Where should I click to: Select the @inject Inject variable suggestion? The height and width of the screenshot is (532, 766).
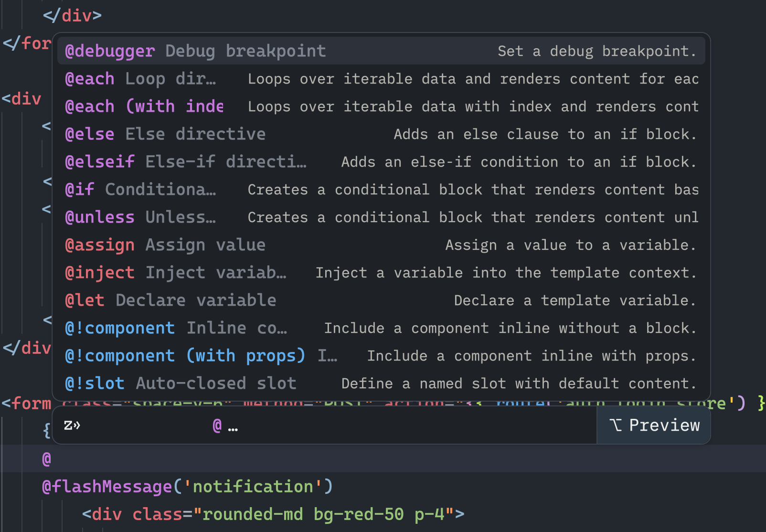tap(381, 272)
